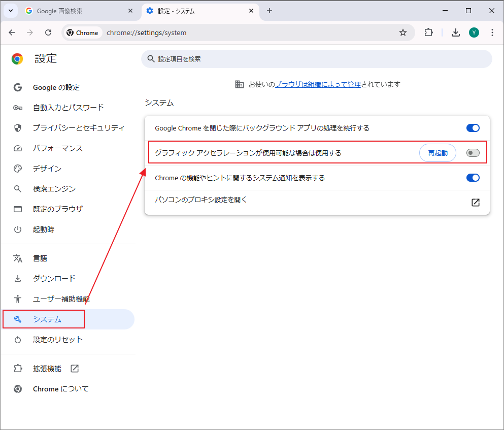This screenshot has height=430, width=504.
Task: Open the tab search dropdown arrow
Action: [x=11, y=11]
